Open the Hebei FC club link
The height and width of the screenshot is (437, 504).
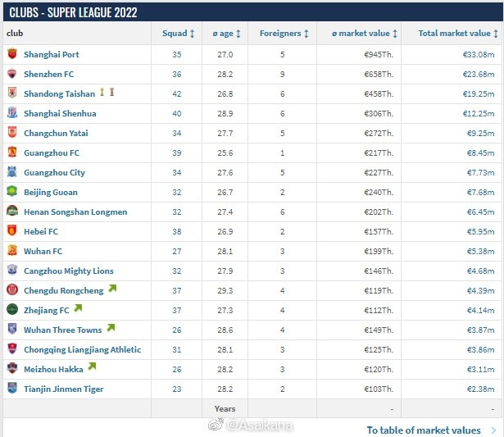tap(41, 231)
